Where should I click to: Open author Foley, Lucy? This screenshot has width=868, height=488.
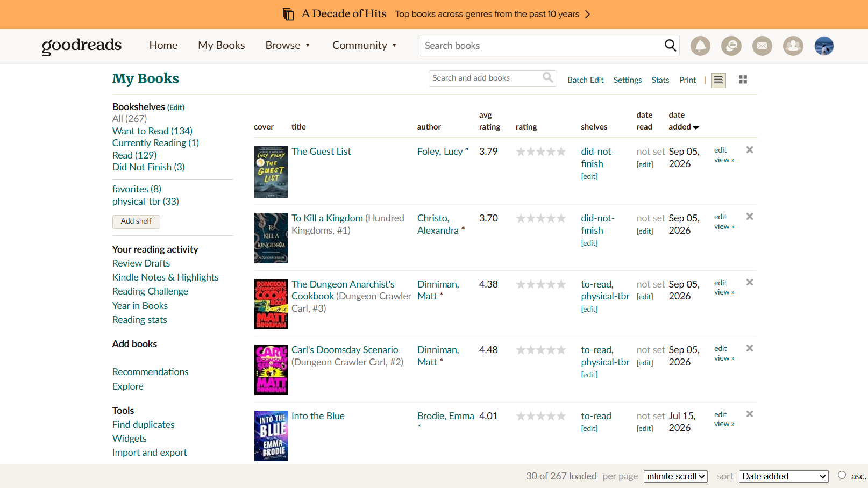(x=440, y=152)
